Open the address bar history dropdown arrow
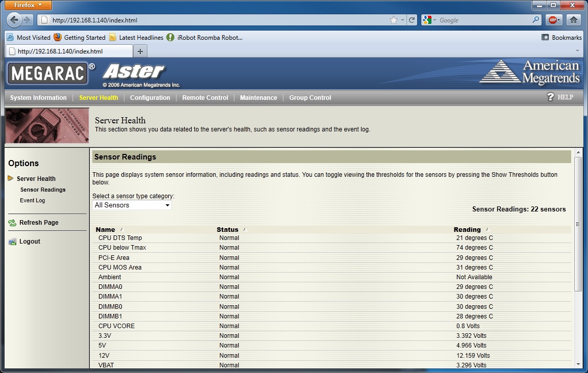The width and height of the screenshot is (588, 373). (x=402, y=20)
